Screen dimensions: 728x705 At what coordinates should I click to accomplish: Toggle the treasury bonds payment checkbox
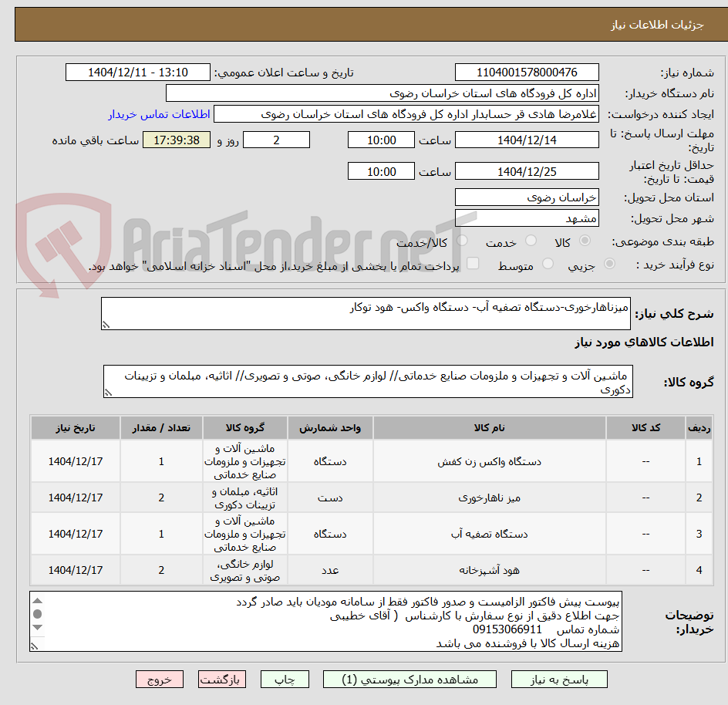(473, 263)
